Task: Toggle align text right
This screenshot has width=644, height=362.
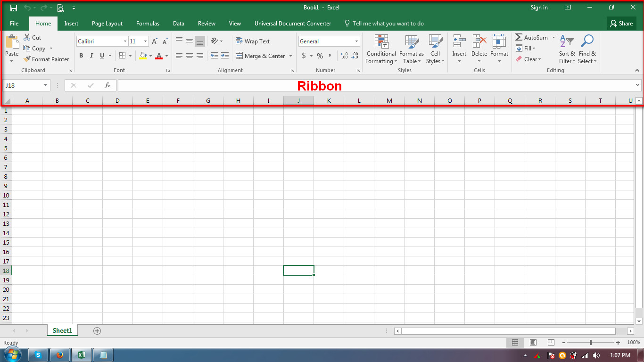Action: click(200, 56)
